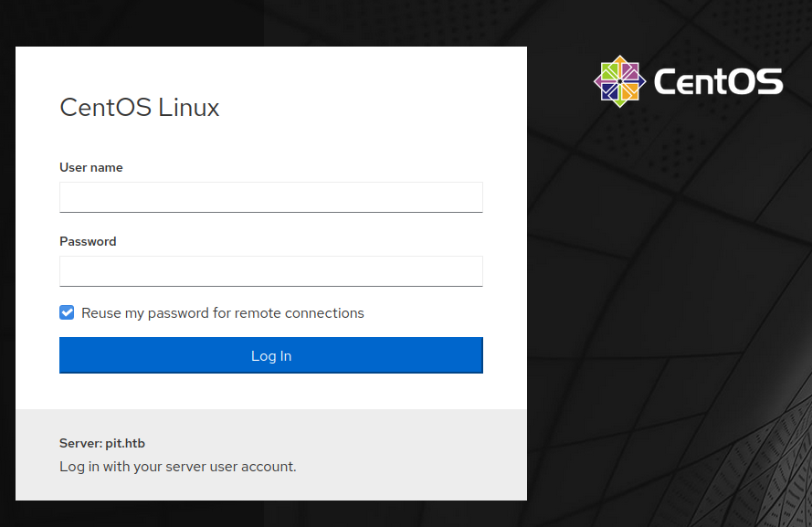This screenshot has height=527, width=812.
Task: Click the User name label
Action: 91,167
